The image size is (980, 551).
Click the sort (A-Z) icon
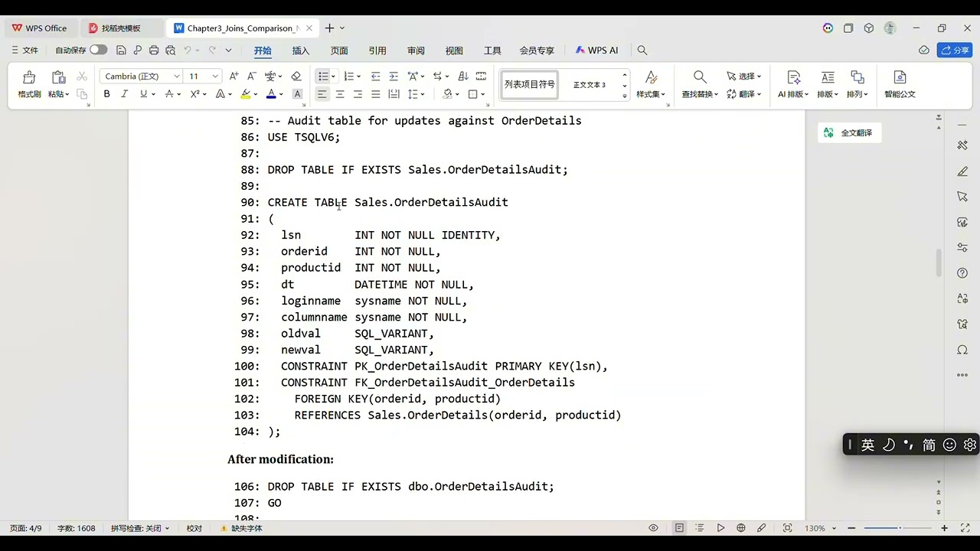(462, 77)
